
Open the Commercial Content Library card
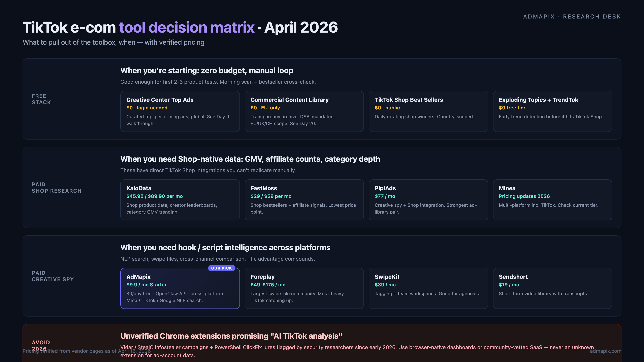304,111
